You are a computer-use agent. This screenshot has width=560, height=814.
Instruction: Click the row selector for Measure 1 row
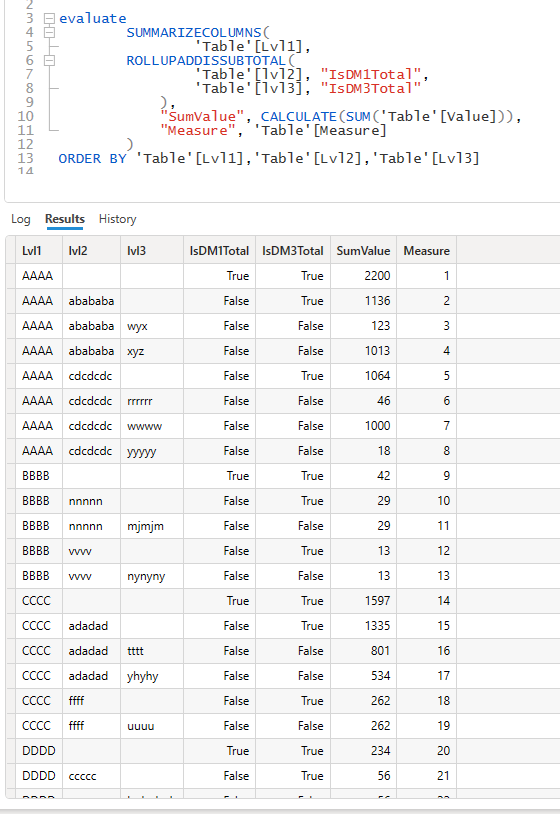click(10, 276)
